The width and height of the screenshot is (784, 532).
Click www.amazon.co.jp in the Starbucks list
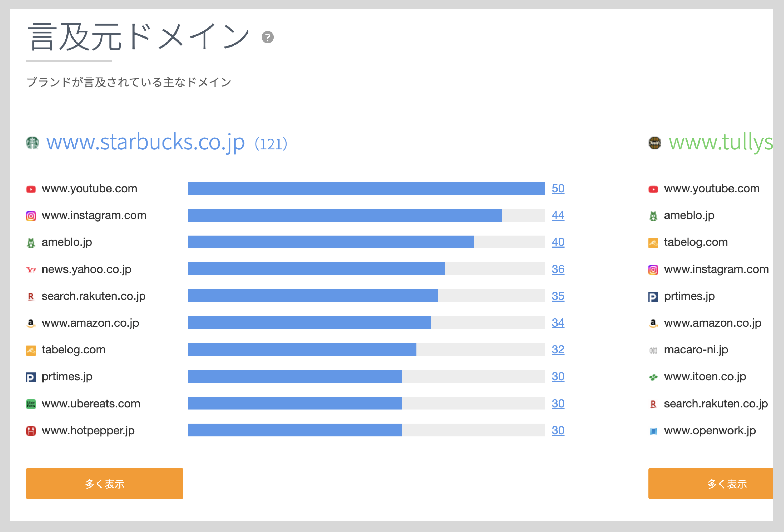click(x=90, y=323)
